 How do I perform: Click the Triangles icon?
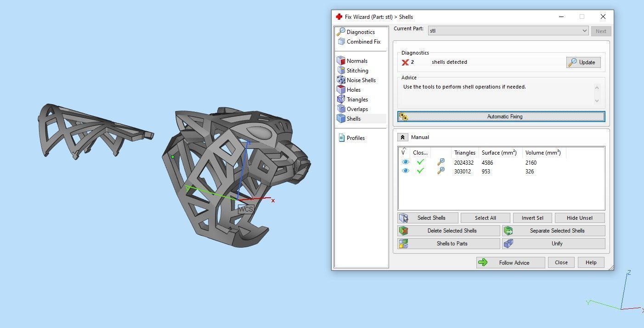(341, 100)
